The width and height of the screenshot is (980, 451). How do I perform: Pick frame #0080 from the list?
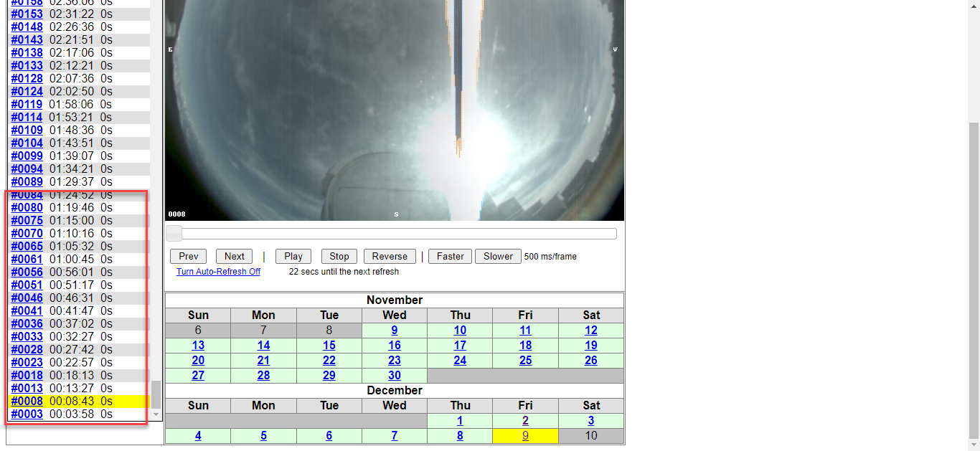click(27, 207)
